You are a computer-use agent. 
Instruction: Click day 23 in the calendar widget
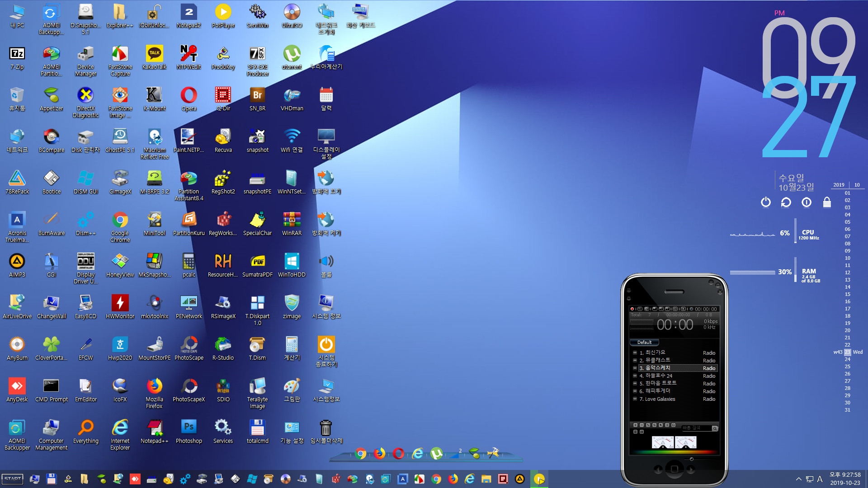[847, 352]
